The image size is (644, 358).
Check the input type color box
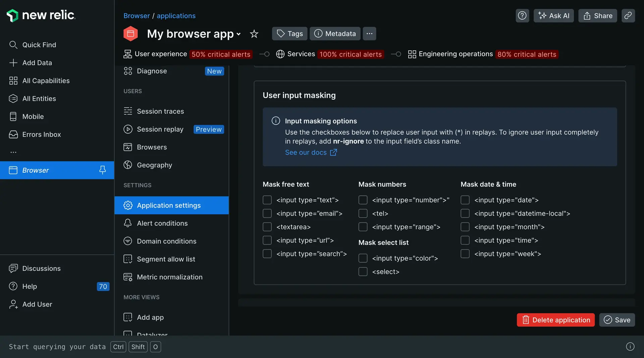(363, 258)
